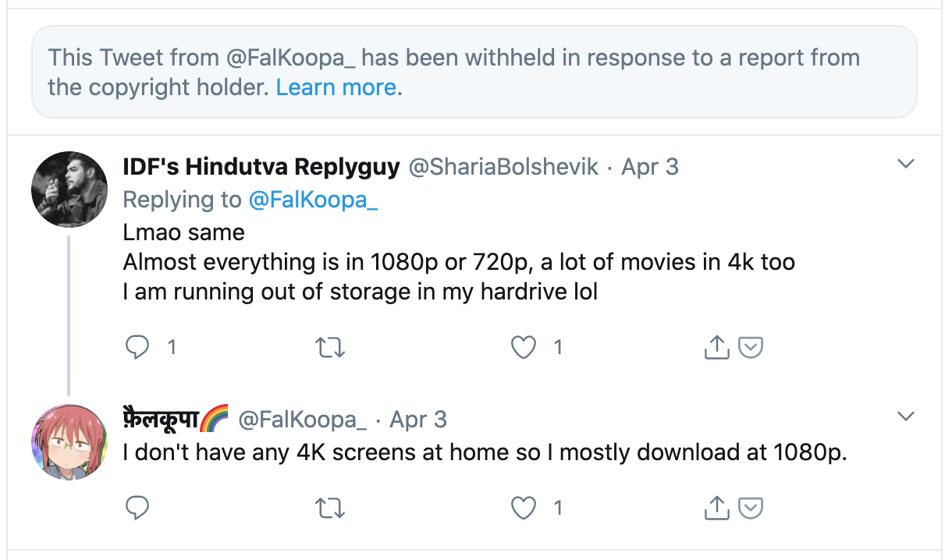952x560 pixels.
Task: Open IDF's Hindutva Replyguy profile name
Action: click(x=261, y=166)
